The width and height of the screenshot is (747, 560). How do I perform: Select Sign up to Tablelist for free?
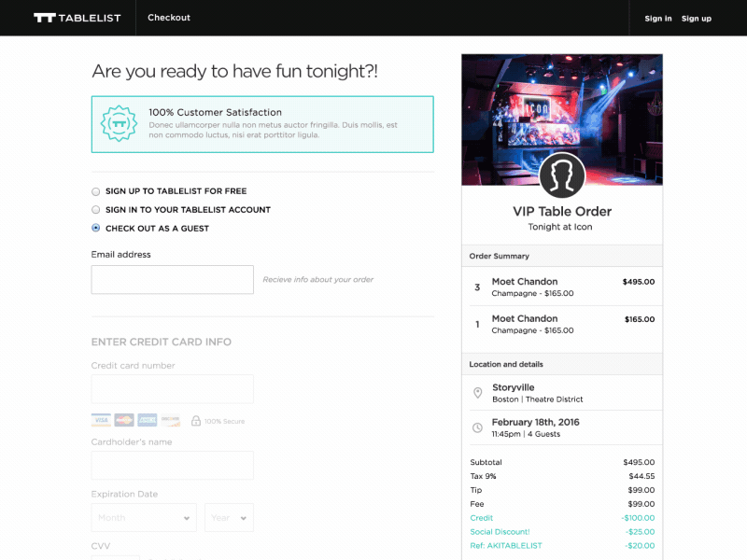[95, 191]
